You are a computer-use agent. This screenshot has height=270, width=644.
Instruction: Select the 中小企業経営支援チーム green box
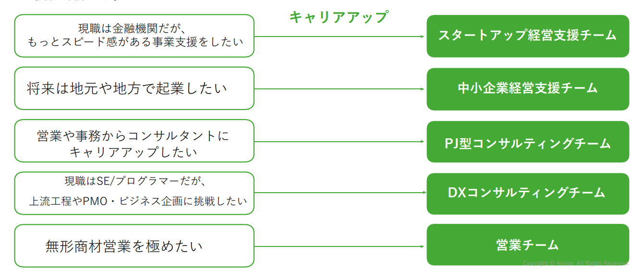[x=527, y=88]
